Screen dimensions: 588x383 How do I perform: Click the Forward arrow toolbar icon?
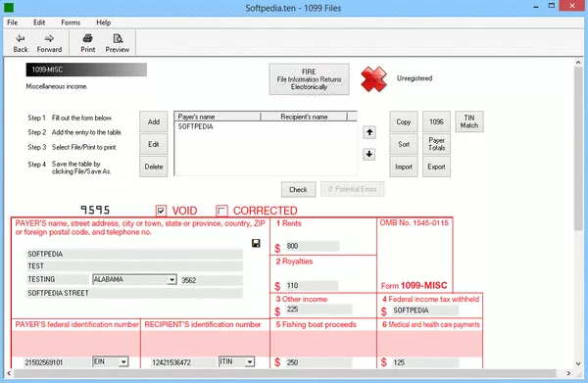tap(49, 38)
